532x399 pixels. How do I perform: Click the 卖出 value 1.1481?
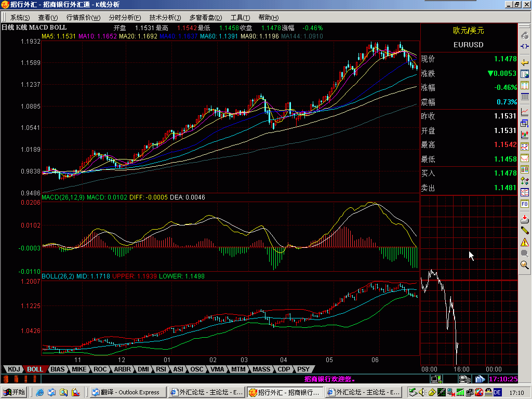pyautogui.click(x=505, y=188)
